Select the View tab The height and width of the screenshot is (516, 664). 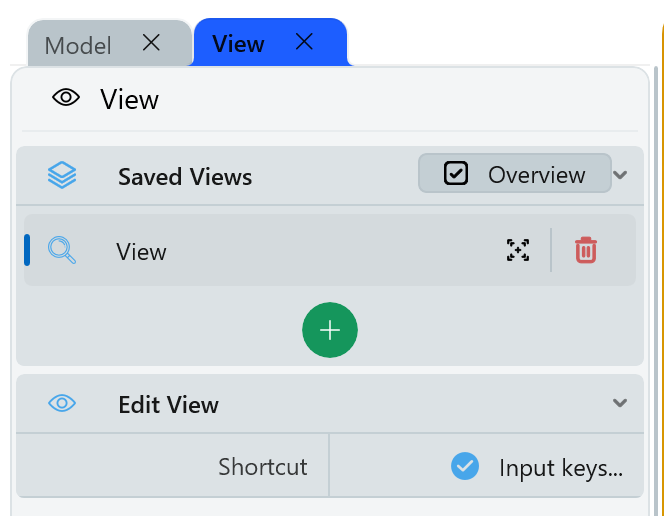pyautogui.click(x=238, y=44)
